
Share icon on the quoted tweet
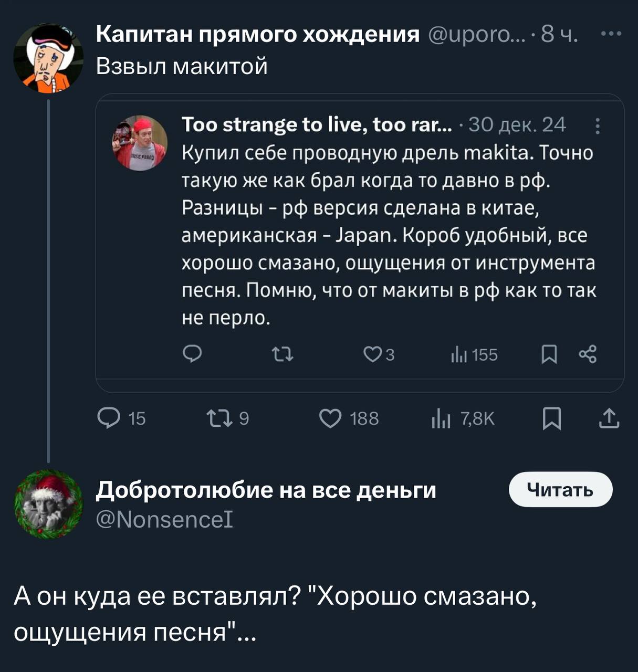click(587, 354)
